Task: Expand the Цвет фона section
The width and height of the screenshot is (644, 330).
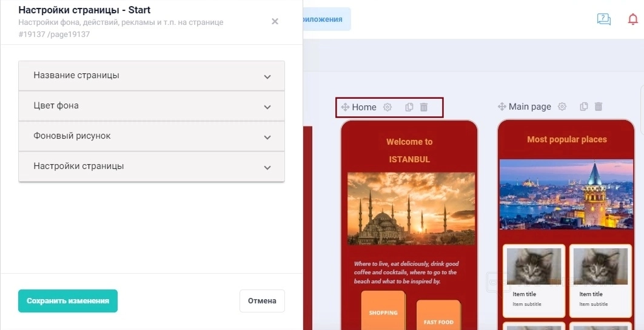Action: click(152, 106)
